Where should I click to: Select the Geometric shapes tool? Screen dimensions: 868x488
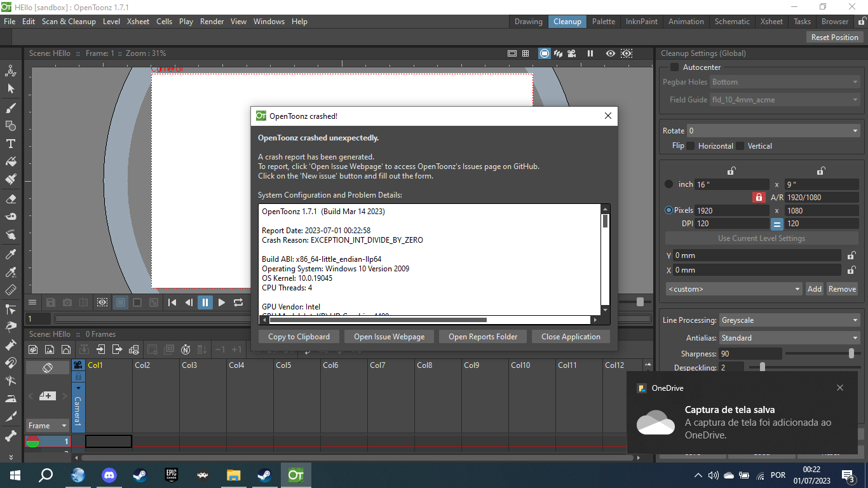tap(10, 126)
